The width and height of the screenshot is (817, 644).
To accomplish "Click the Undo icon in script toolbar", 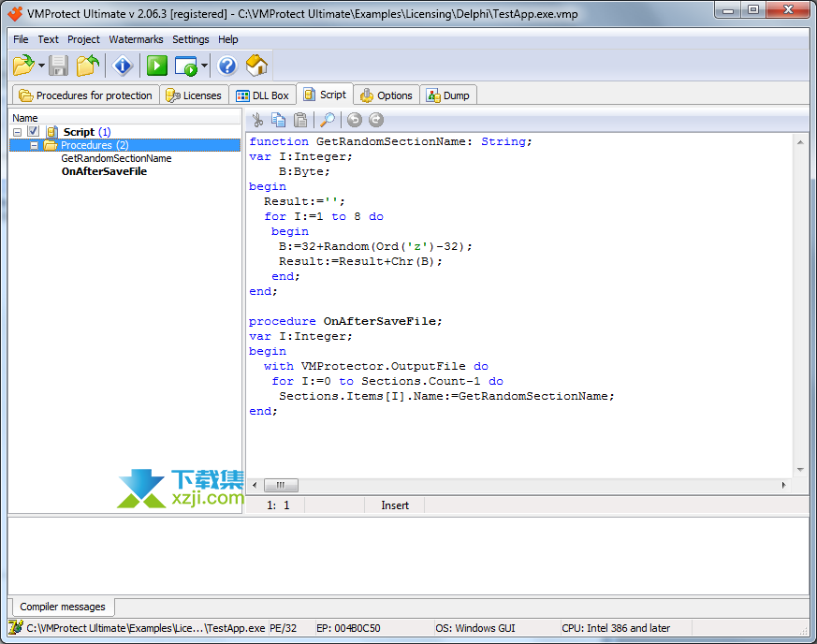I will tap(355, 121).
